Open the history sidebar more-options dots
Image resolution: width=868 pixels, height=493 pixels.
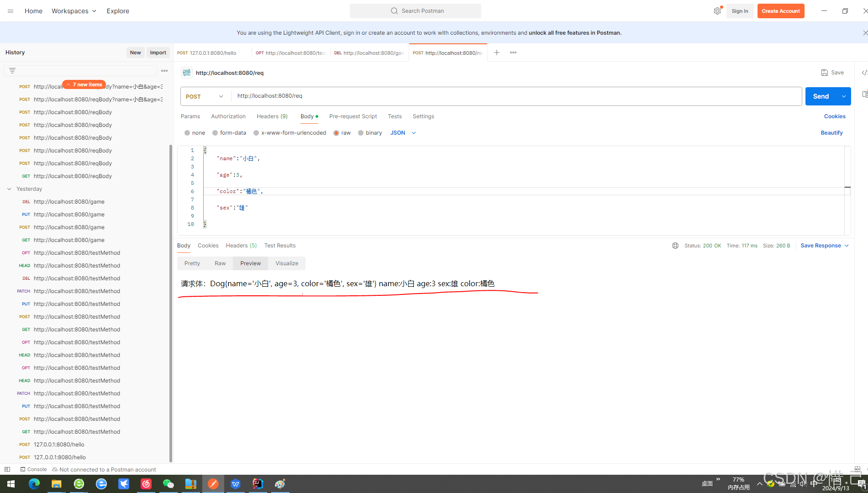pos(164,71)
